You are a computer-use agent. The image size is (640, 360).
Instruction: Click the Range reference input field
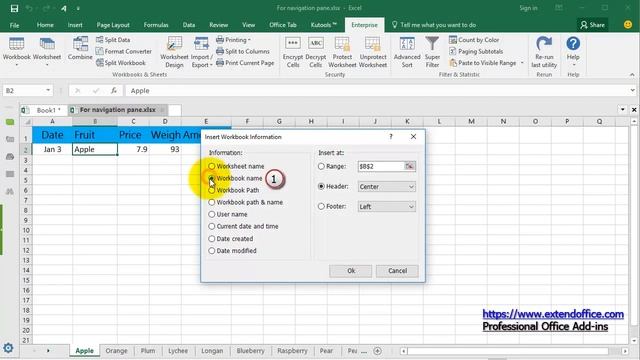click(x=380, y=166)
